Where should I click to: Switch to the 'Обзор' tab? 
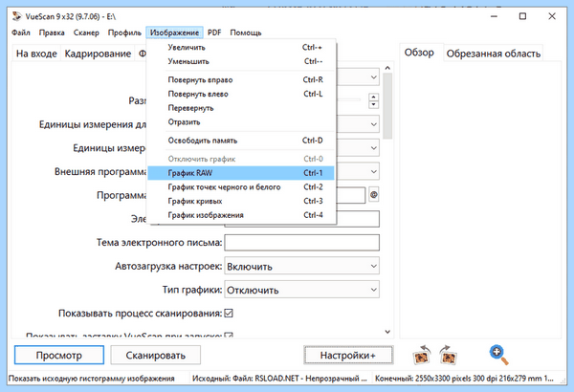[419, 53]
